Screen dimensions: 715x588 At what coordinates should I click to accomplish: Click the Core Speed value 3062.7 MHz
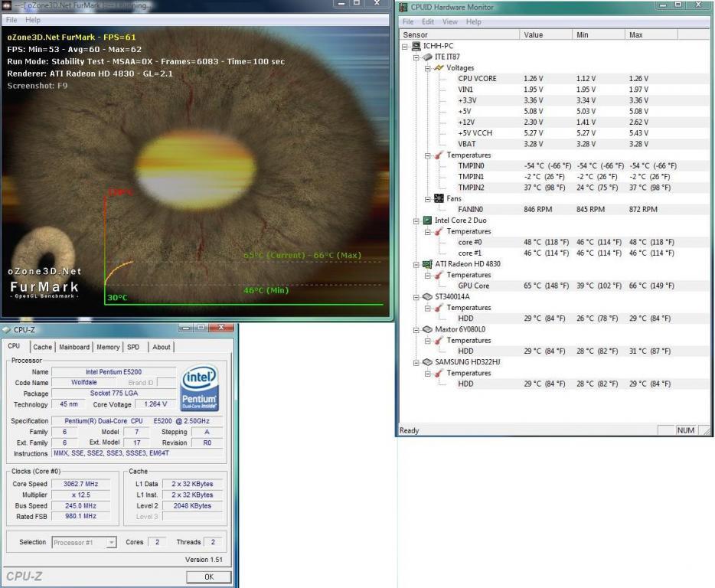click(80, 484)
